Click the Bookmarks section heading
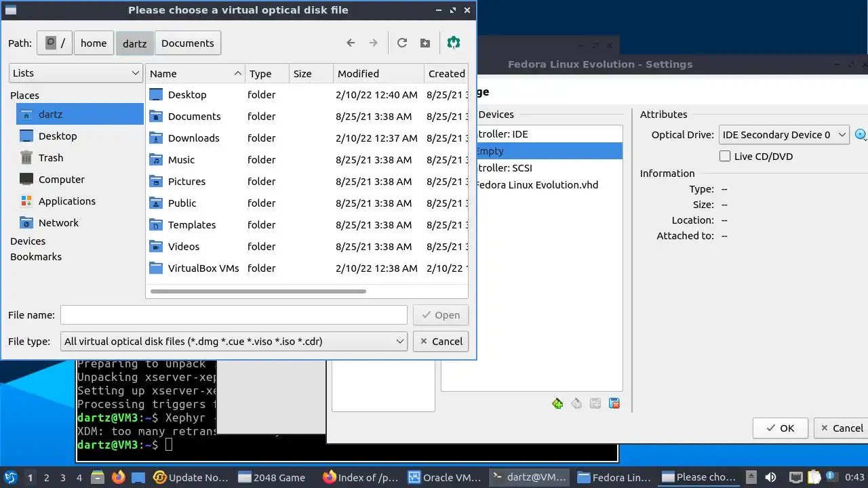Image resolution: width=868 pixels, height=488 pixels. [36, 256]
